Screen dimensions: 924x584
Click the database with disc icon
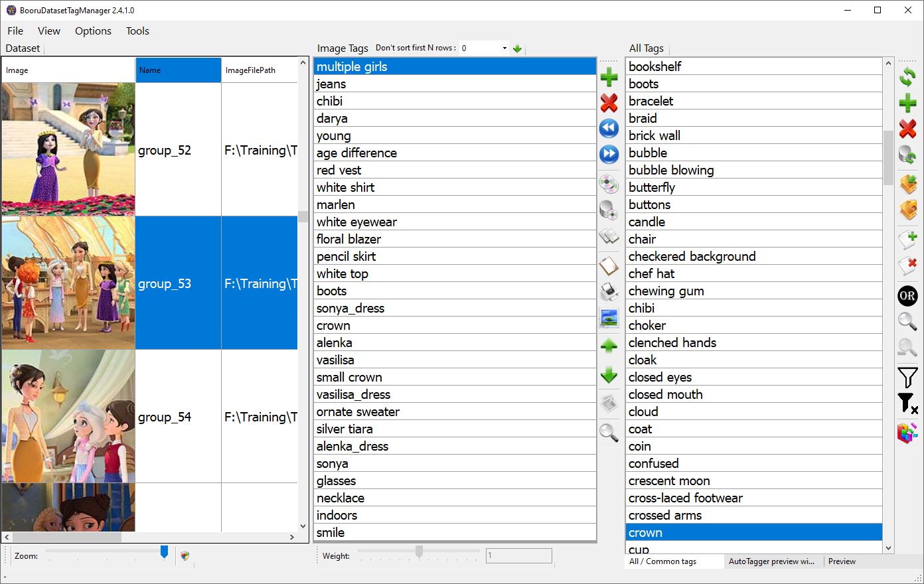click(609, 210)
